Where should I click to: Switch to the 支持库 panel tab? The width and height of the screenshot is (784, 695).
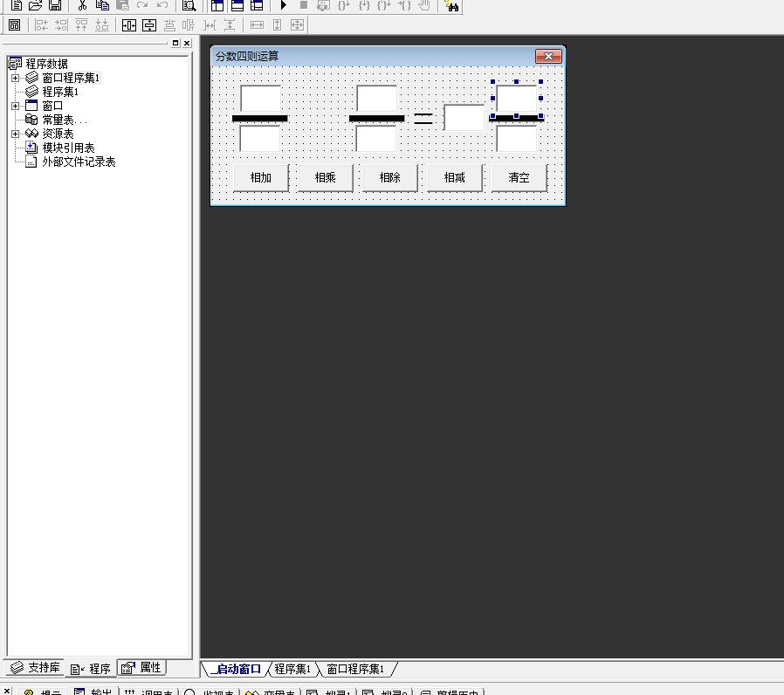tap(36, 668)
